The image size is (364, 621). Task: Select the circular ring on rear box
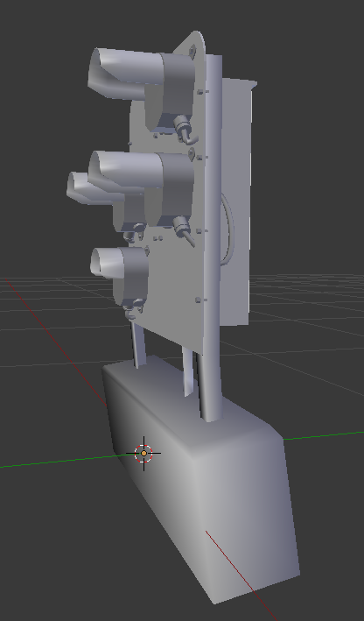tap(228, 229)
